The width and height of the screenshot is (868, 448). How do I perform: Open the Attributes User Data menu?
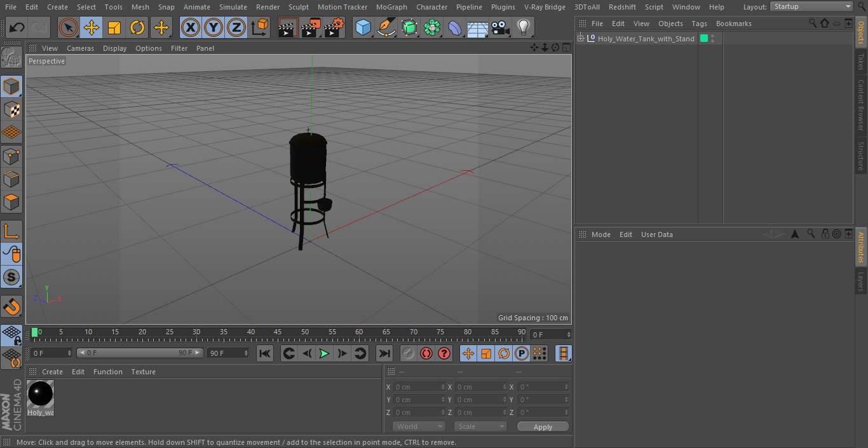click(x=656, y=234)
